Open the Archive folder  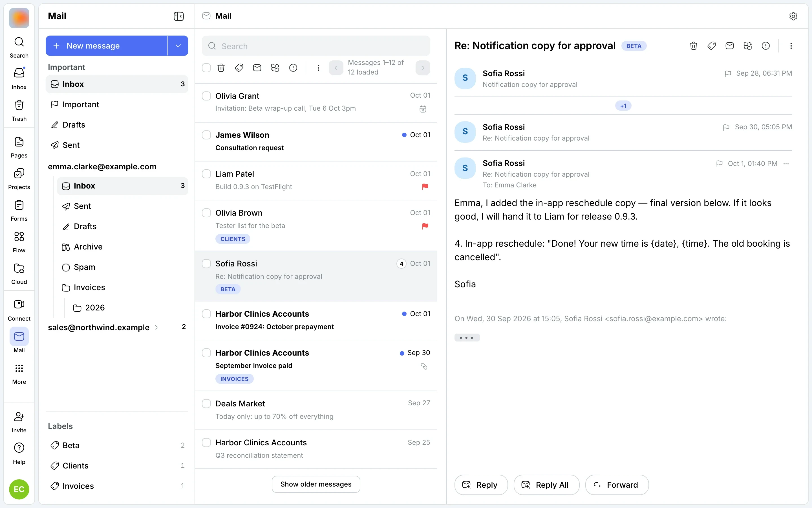[x=122, y=247]
